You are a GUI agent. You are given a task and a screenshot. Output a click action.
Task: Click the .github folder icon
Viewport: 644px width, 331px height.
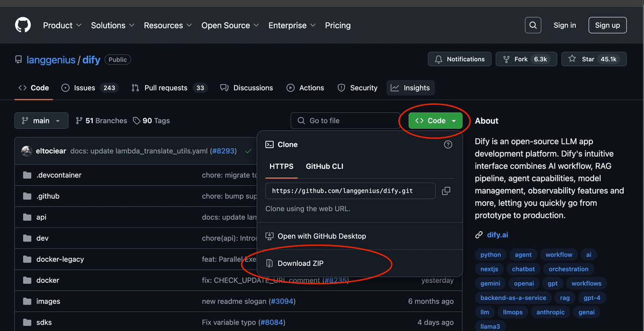click(x=27, y=196)
